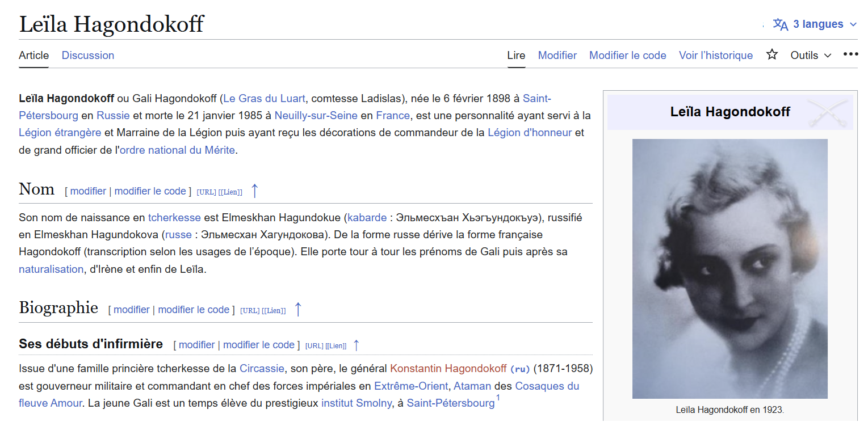This screenshot has width=868, height=422.
Task: Switch to the Discussion tab
Action: [x=88, y=56]
